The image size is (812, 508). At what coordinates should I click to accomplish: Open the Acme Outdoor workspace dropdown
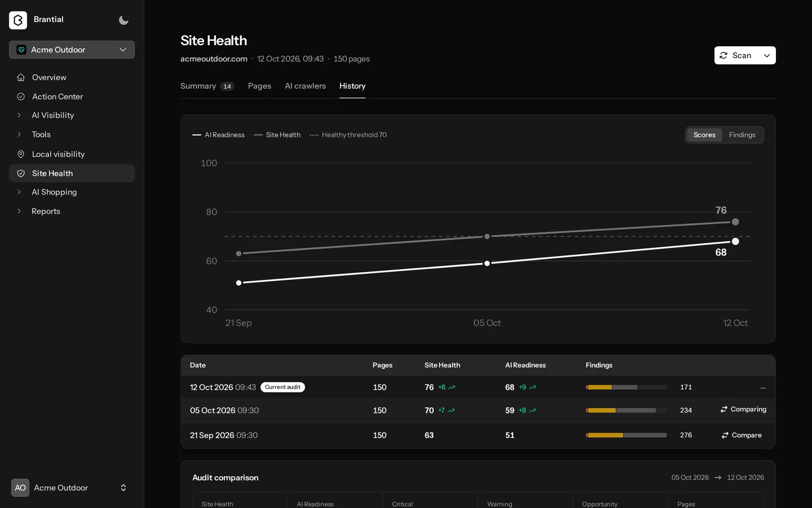click(72, 50)
